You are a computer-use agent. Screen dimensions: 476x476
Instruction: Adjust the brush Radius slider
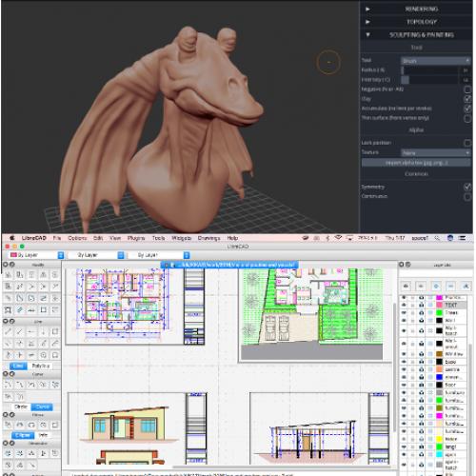click(x=429, y=70)
